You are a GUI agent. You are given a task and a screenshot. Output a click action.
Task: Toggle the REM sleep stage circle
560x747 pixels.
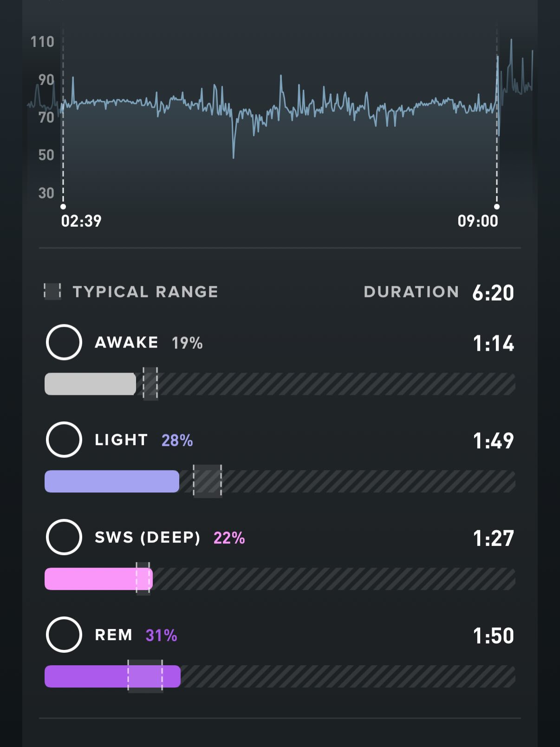click(64, 635)
